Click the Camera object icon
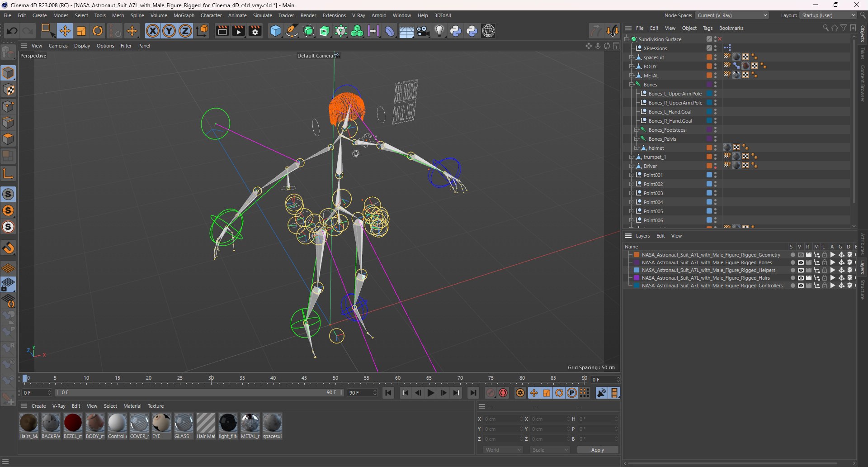868x467 pixels. [x=423, y=31]
